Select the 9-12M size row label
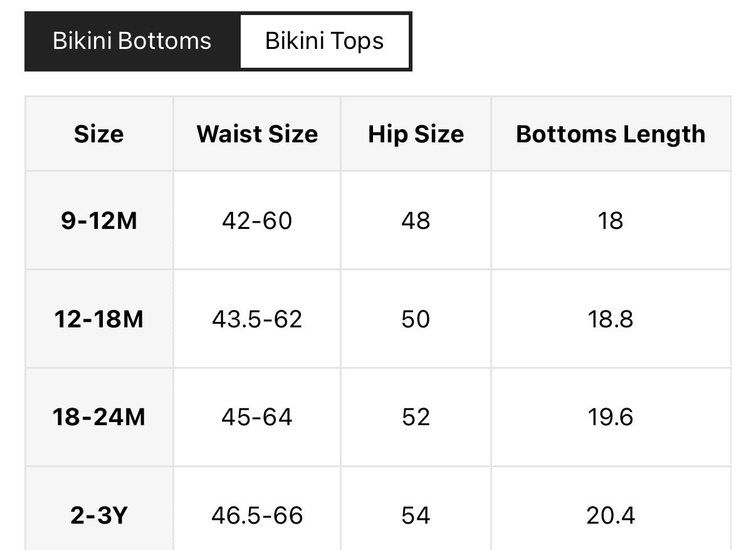756x550 pixels. click(x=99, y=221)
